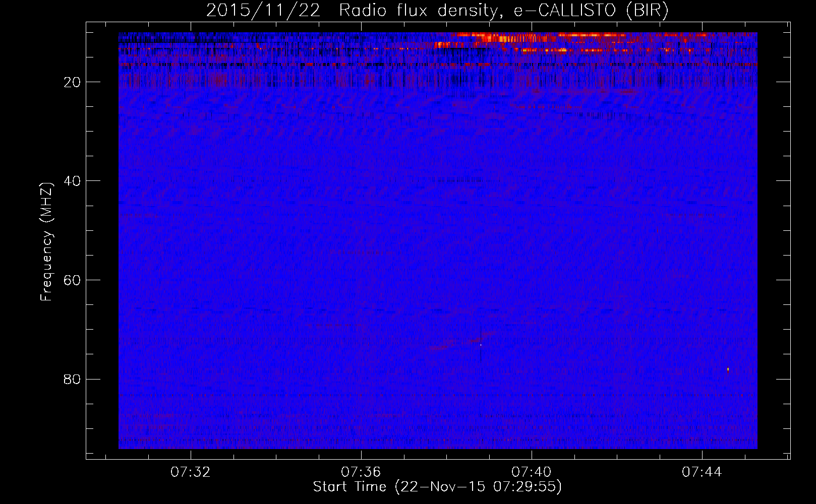Click the 07:32 time tick label
816x504 pixels.
190,472
